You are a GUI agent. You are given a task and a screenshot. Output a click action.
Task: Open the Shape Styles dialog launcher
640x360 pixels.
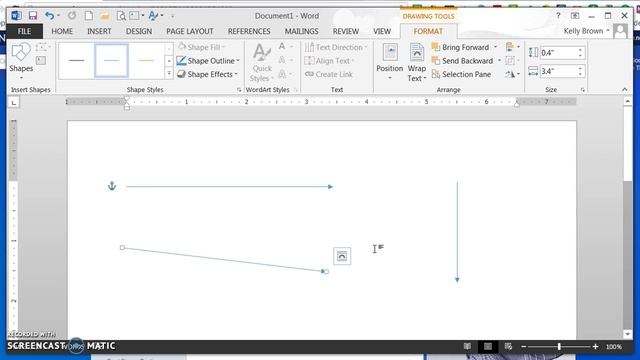tap(239, 90)
